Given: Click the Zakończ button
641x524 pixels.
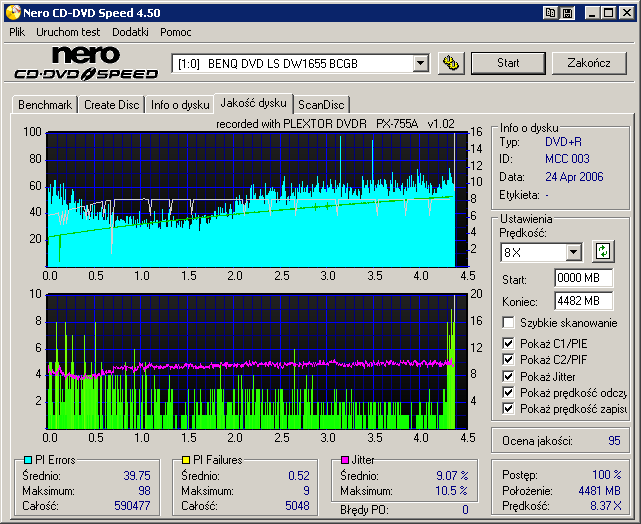Looking at the screenshot, I should pos(589,63).
